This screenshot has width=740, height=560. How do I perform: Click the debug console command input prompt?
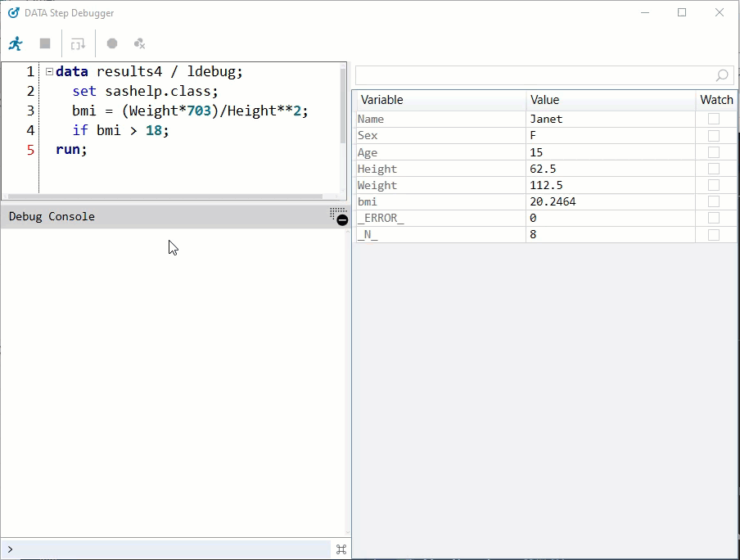(x=164, y=549)
